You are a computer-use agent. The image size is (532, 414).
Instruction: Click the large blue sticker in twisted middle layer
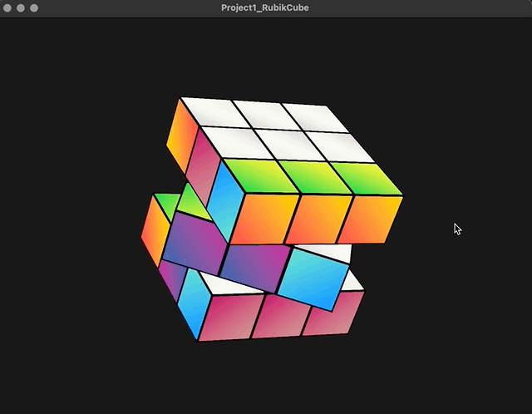click(x=313, y=279)
